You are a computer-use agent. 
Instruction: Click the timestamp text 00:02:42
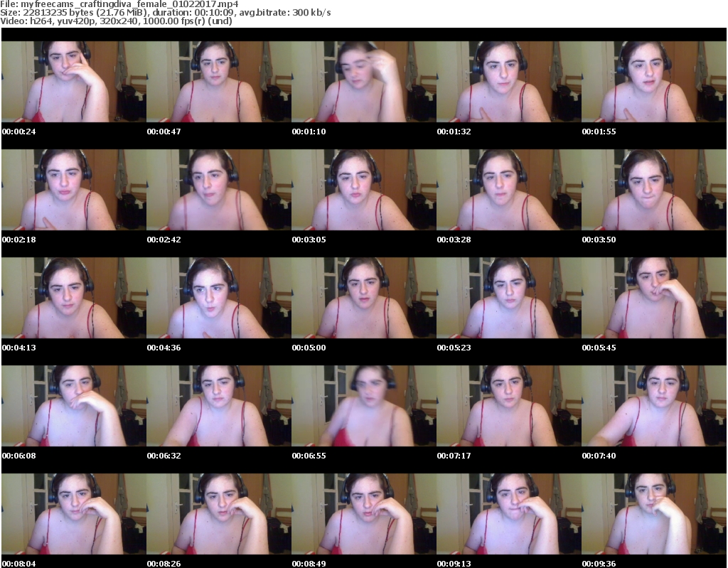coord(164,240)
